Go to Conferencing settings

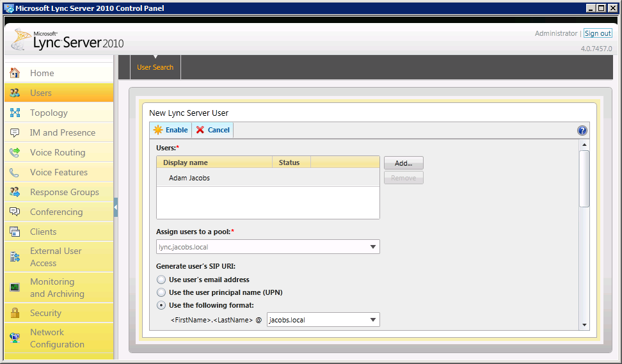[59, 212]
